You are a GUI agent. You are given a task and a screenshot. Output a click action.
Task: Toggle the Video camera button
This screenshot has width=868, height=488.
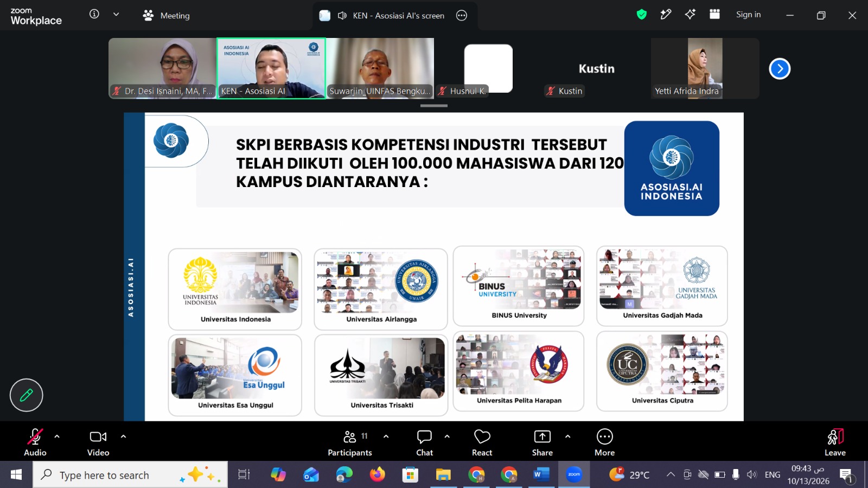[98, 442]
